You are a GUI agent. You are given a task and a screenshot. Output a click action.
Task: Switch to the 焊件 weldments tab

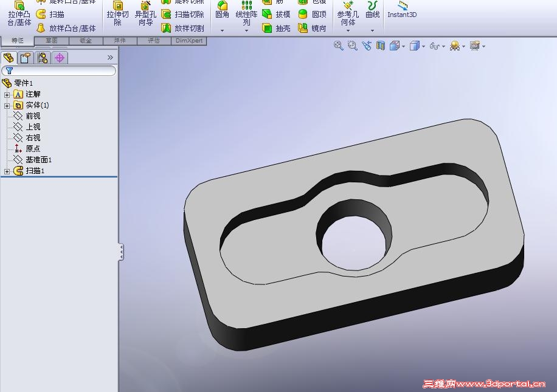120,41
